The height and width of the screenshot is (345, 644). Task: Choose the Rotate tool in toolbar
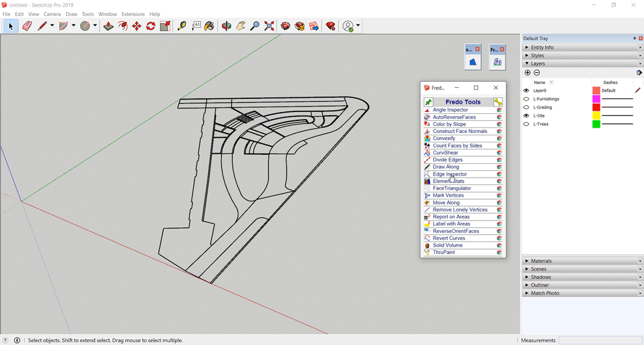(x=151, y=26)
